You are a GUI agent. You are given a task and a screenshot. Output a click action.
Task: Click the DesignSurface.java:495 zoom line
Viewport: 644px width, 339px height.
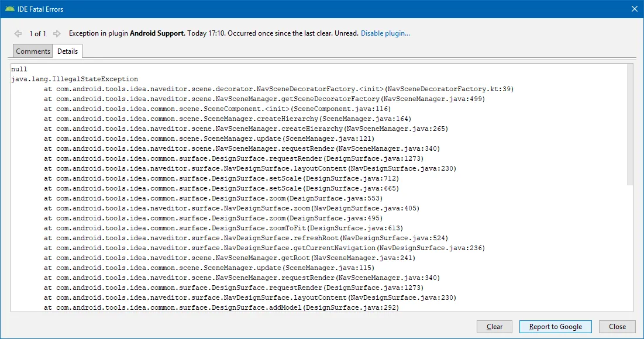[x=213, y=218]
